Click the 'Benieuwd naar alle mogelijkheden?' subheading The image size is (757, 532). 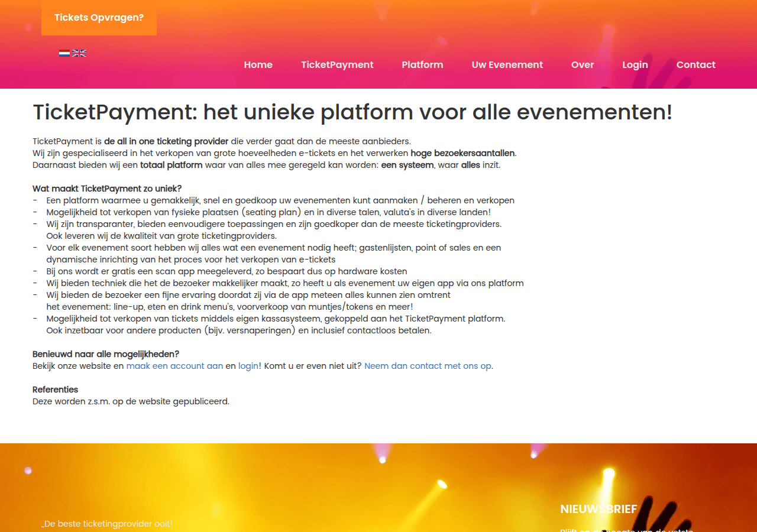(x=106, y=354)
